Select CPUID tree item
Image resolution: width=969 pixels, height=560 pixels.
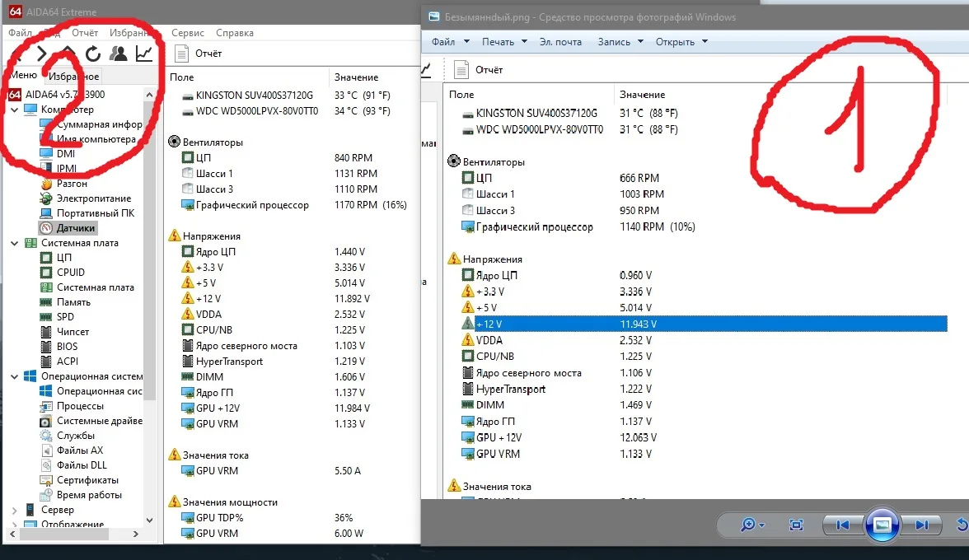pyautogui.click(x=71, y=273)
